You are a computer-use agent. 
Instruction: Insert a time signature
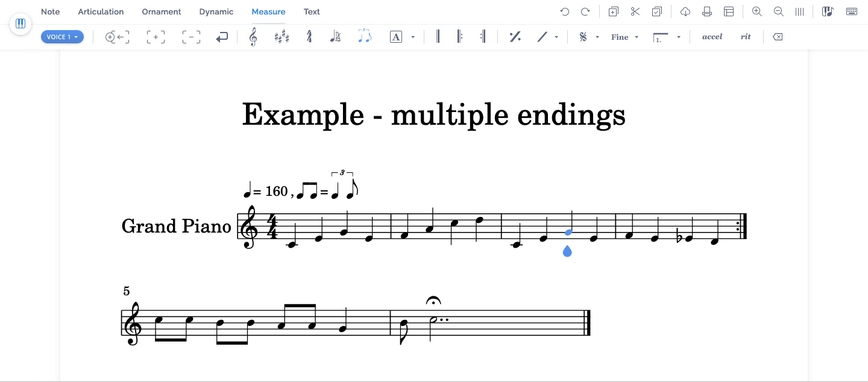click(309, 37)
